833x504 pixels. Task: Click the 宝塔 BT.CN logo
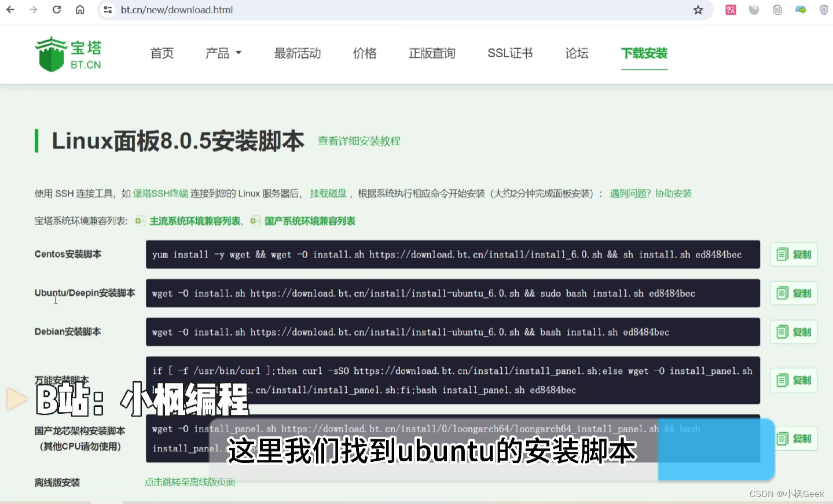point(68,53)
